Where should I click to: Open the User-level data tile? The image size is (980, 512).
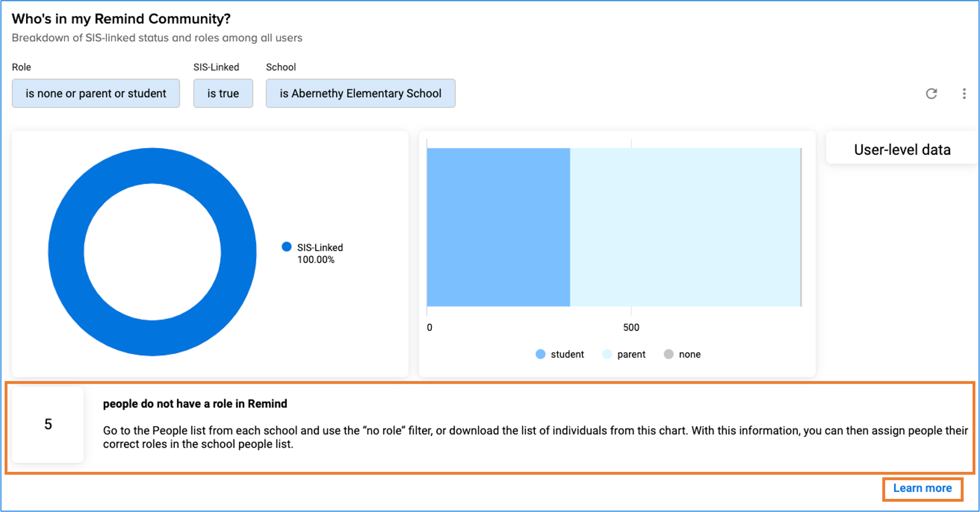[x=902, y=149]
